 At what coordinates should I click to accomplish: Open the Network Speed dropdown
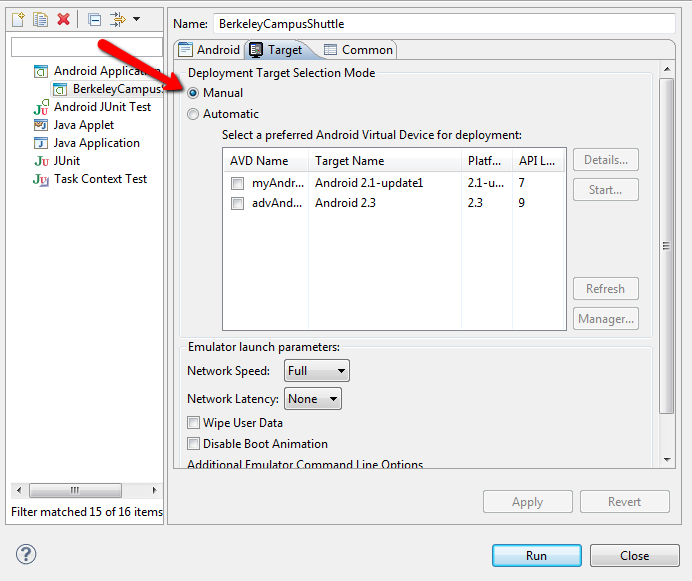click(x=316, y=371)
